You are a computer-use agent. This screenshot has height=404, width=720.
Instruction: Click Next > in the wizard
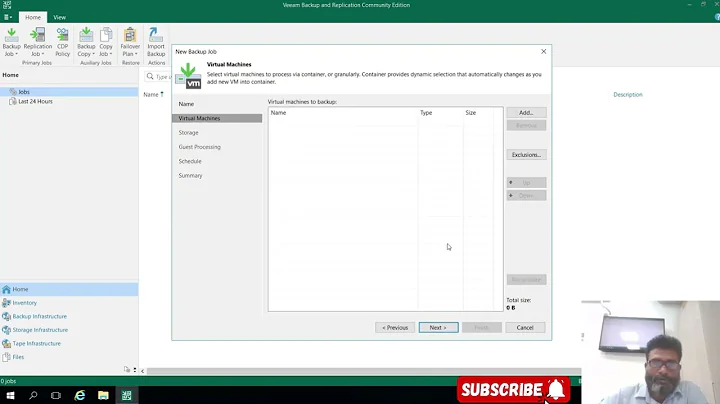point(438,327)
